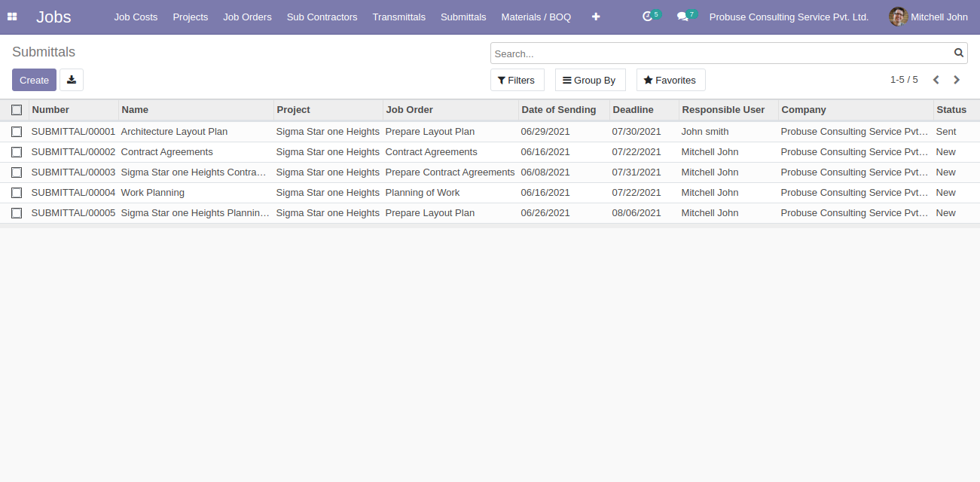Sort by the Job Order column header
The image size is (980, 482).
450,110
